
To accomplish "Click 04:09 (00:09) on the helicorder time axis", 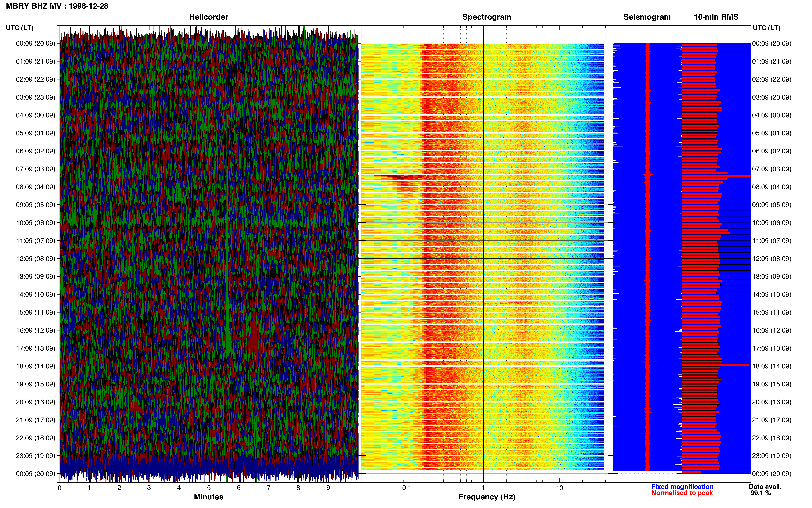I will (36, 115).
